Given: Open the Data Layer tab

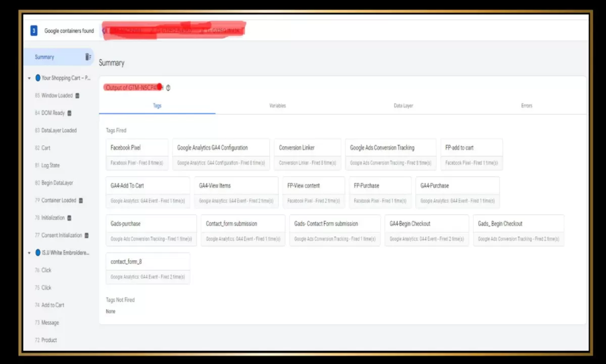Looking at the screenshot, I should pos(403,106).
